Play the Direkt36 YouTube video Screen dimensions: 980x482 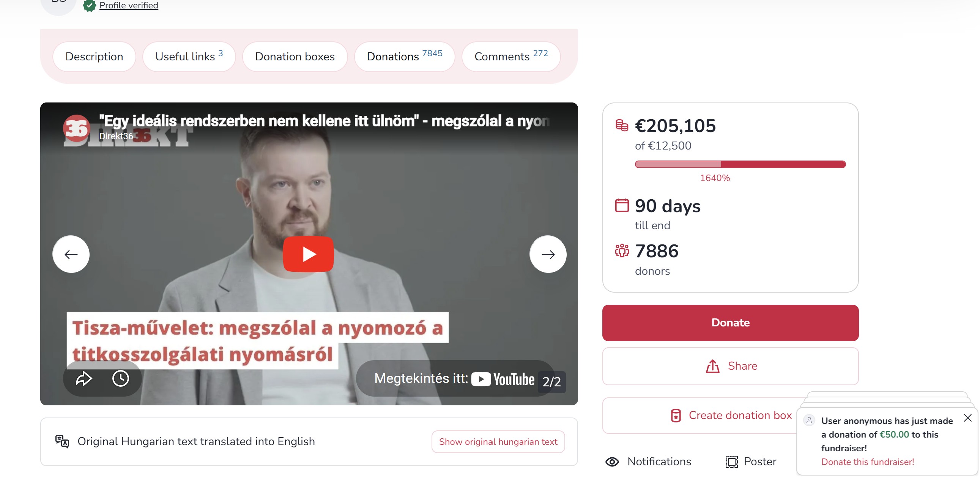(x=308, y=254)
